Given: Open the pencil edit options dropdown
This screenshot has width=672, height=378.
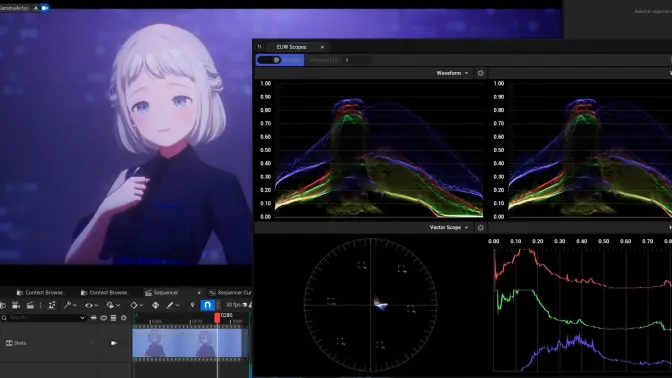Looking at the screenshot, I should [x=173, y=305].
